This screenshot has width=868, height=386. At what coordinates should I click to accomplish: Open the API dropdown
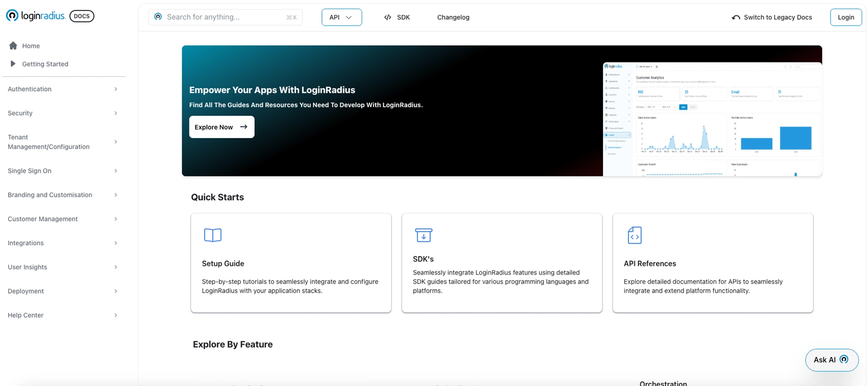[x=342, y=17]
